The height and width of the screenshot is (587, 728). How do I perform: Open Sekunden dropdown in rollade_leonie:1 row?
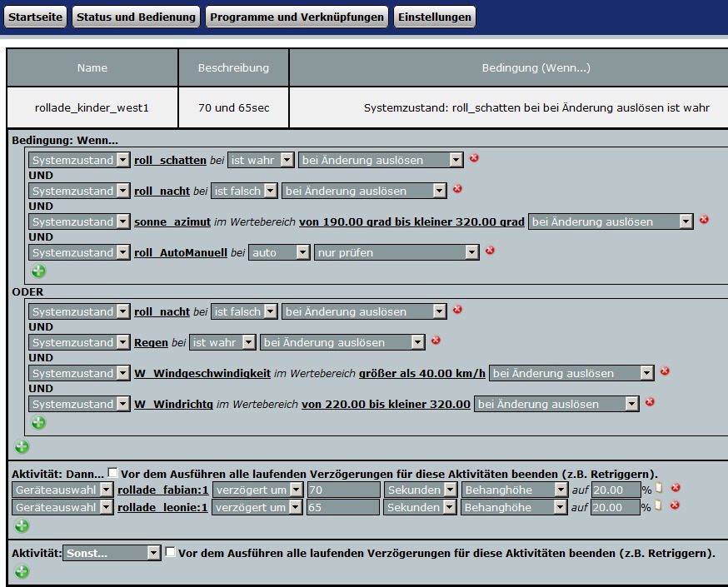pyautogui.click(x=420, y=507)
